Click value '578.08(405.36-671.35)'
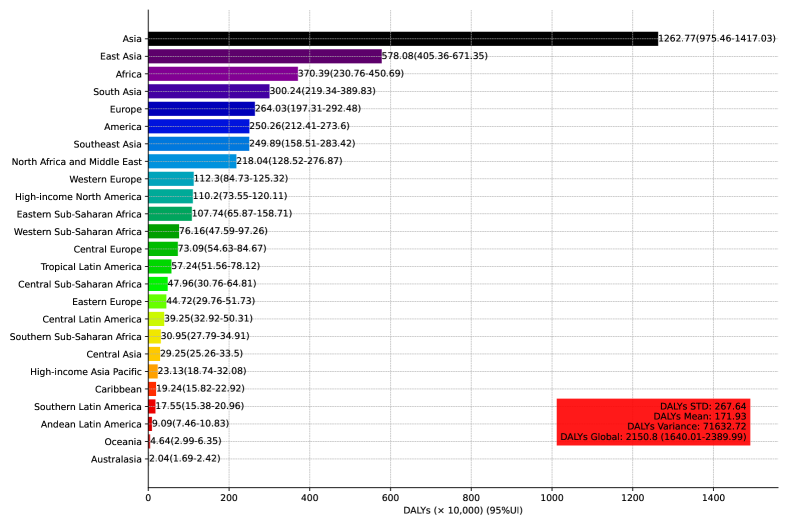This screenshot has height=526, width=789. point(435,56)
